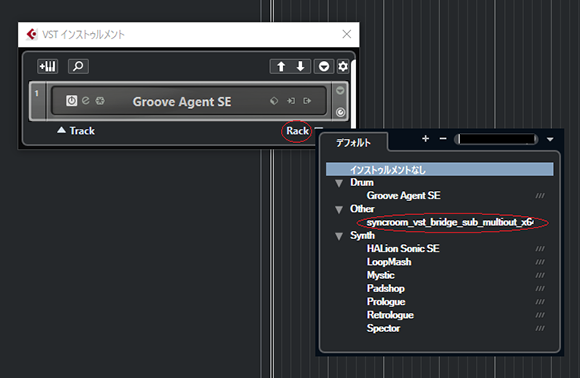The image size is (580, 378).
Task: Click the plugin search input field
Action: (496, 139)
